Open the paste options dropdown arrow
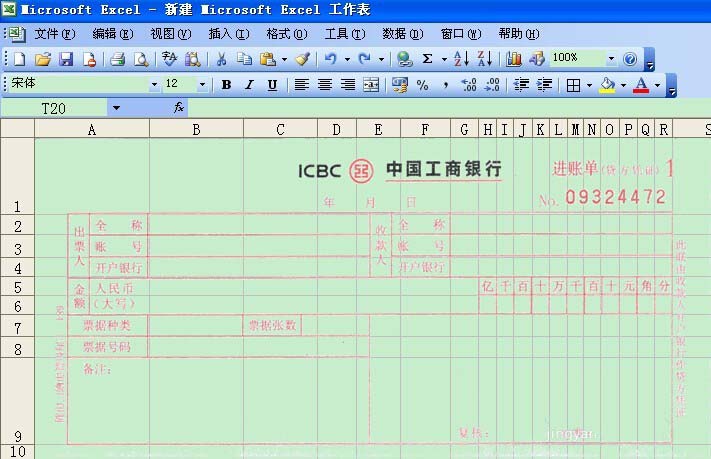The height and width of the screenshot is (459, 711). click(284, 59)
